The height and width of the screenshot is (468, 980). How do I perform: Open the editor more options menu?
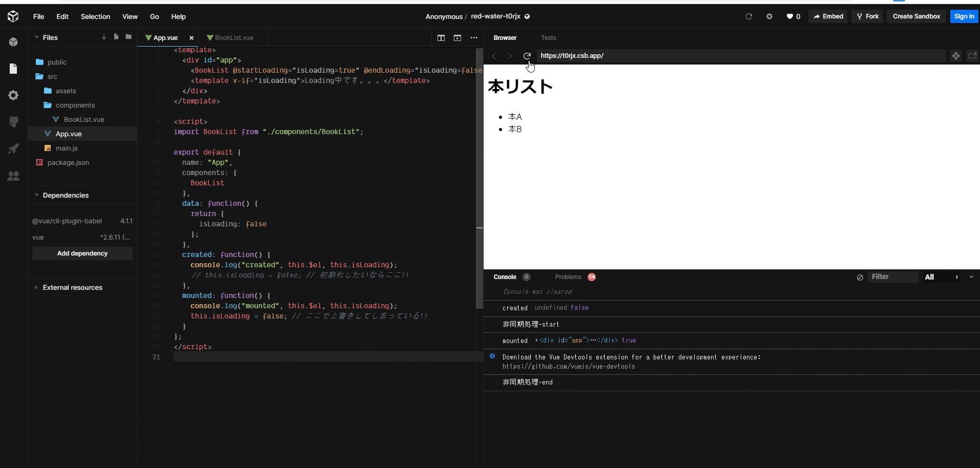click(474, 38)
